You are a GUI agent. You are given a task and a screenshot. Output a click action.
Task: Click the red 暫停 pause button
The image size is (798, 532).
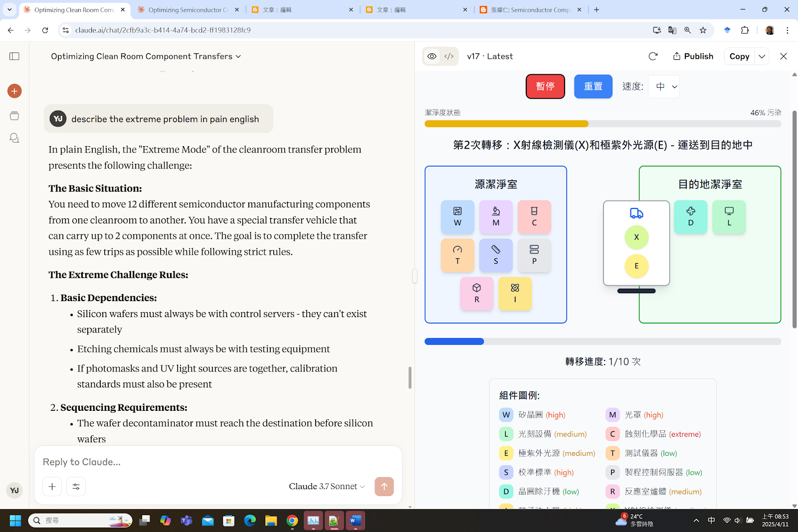[545, 86]
